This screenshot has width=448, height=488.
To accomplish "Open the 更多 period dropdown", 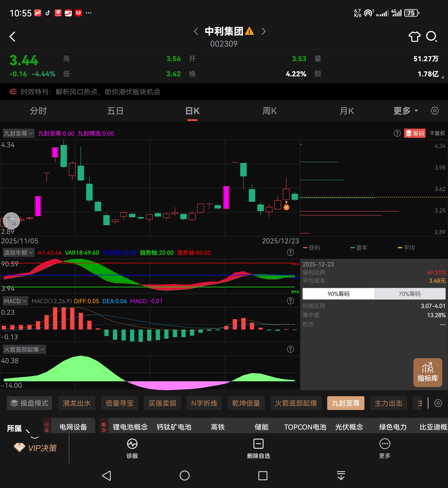I will pyautogui.click(x=405, y=111).
